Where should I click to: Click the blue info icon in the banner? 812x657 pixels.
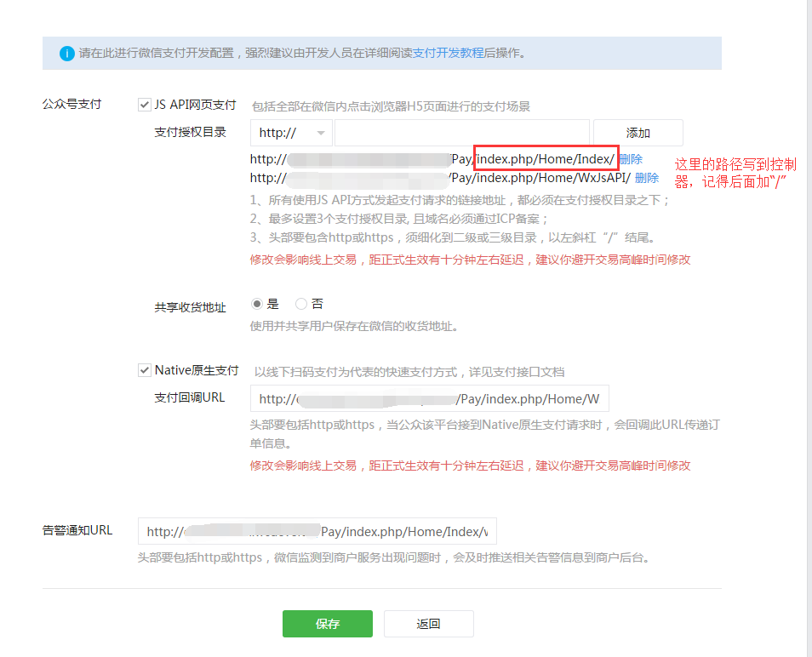click(66, 53)
